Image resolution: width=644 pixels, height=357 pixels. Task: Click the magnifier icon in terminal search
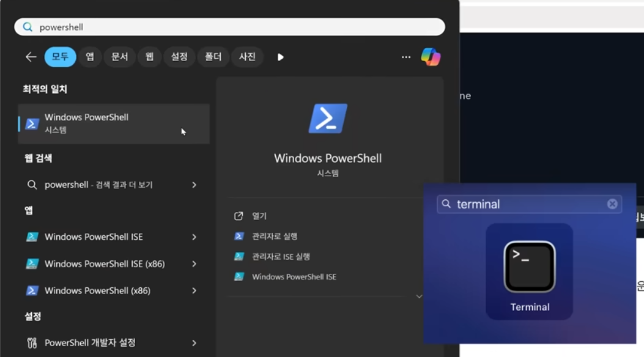coord(446,204)
